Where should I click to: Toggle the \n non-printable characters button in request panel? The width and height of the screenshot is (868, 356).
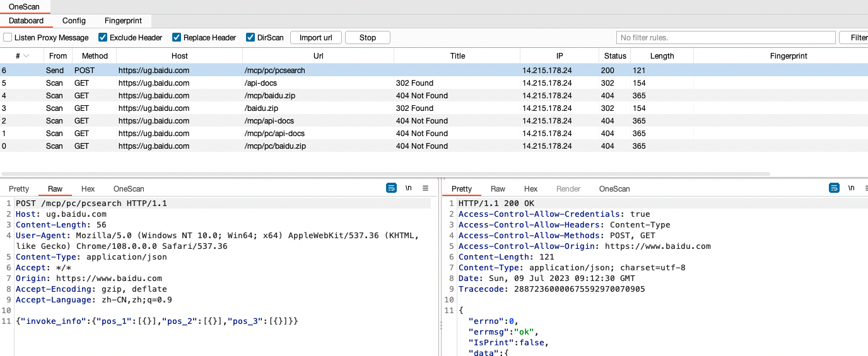pos(409,188)
